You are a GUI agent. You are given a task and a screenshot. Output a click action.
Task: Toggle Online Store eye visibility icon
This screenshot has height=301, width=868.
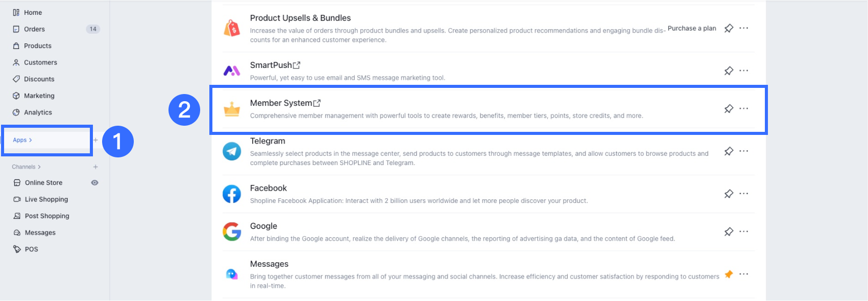click(x=94, y=183)
